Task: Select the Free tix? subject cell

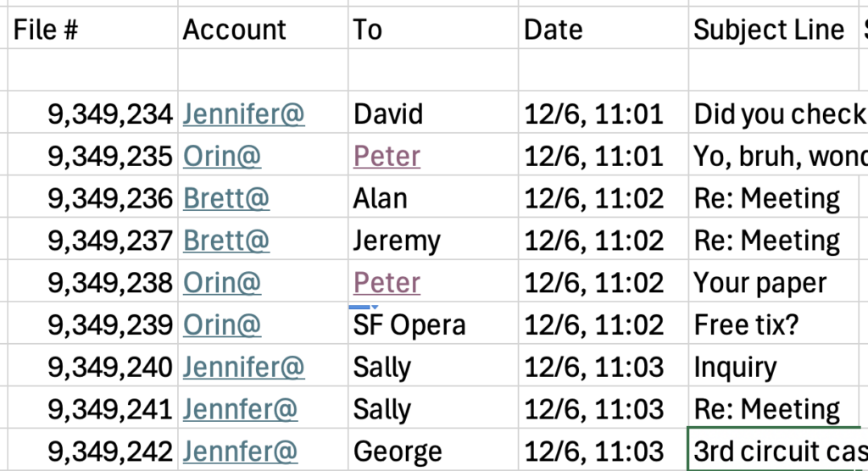Action: (x=776, y=325)
